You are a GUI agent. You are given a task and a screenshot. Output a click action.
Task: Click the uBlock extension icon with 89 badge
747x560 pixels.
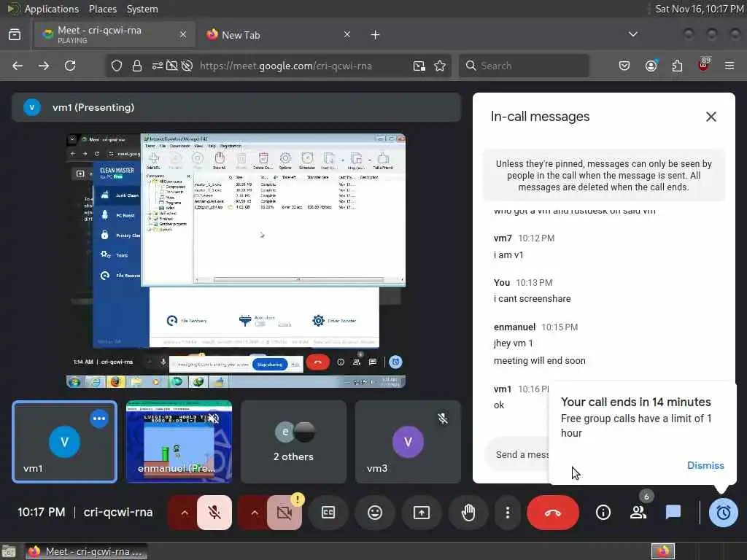(x=704, y=65)
